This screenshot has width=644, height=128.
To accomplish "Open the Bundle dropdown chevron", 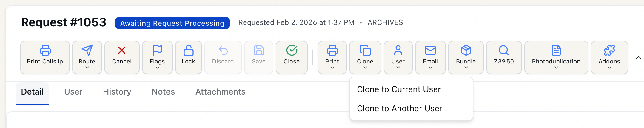I will coord(466,68).
